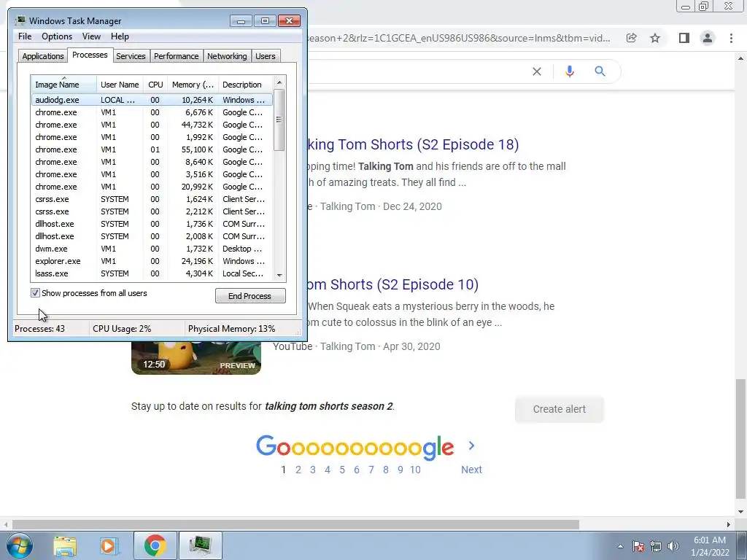Open Talking Tom Shorts S2 Episode 18 link
This screenshot has width=747, height=560.
click(x=413, y=144)
